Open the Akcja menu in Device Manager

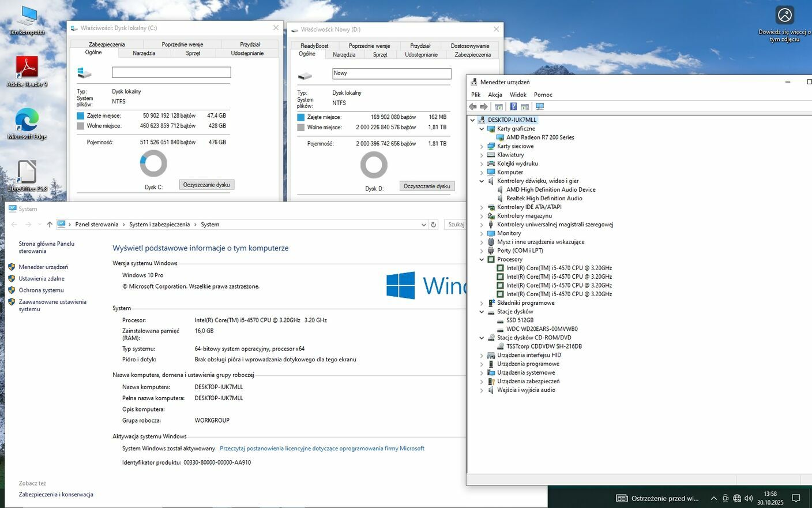pos(495,95)
